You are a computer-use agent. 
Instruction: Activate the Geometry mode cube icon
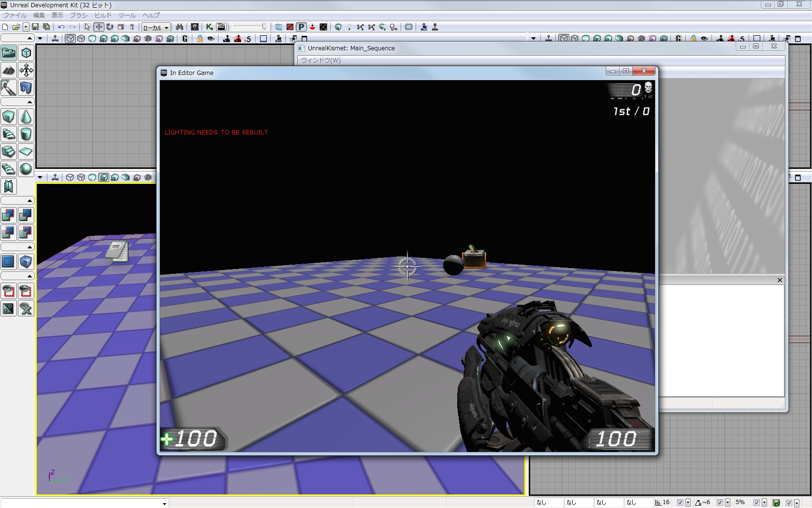26,53
